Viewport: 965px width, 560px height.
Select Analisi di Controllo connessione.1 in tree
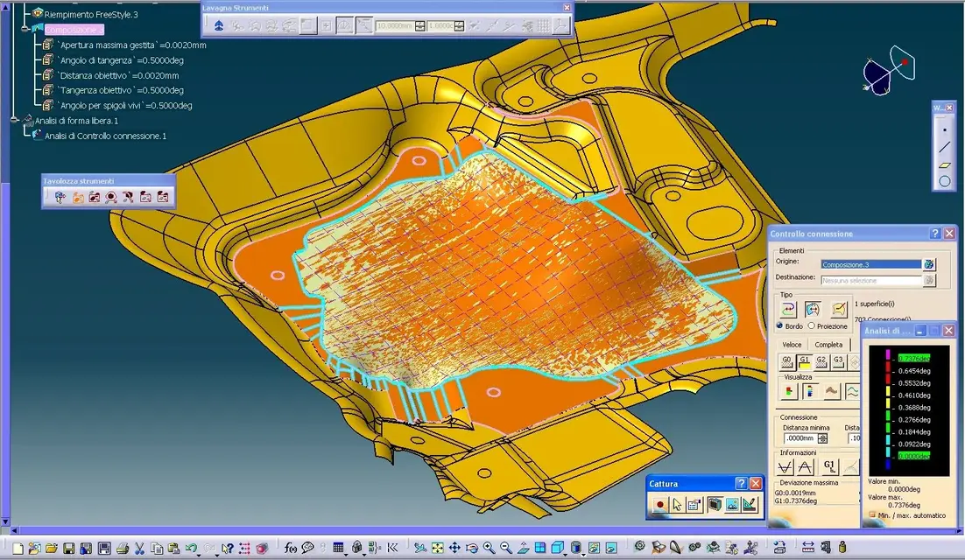pos(104,136)
